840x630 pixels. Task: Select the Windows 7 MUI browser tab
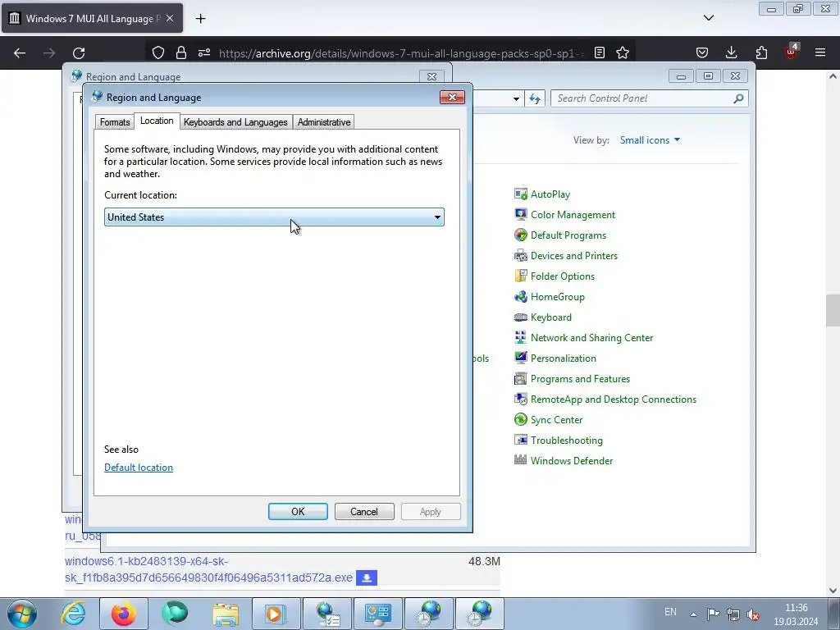pyautogui.click(x=92, y=18)
